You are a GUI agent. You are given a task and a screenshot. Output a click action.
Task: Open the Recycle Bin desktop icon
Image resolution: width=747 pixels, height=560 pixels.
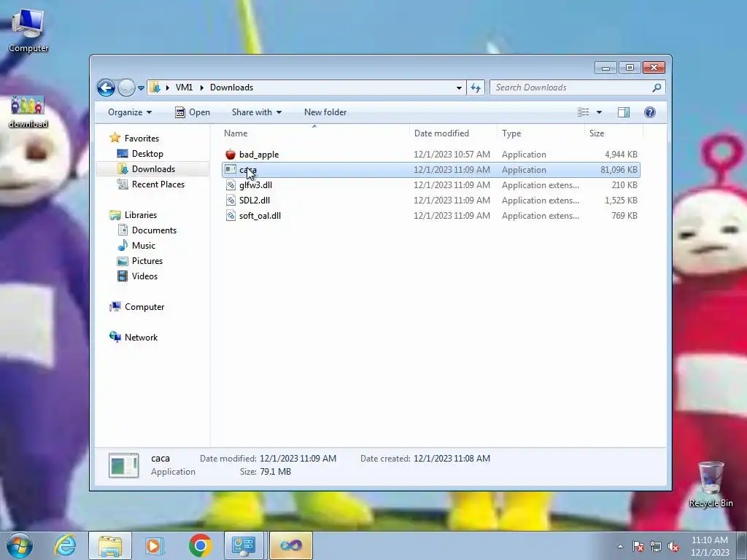711,484
